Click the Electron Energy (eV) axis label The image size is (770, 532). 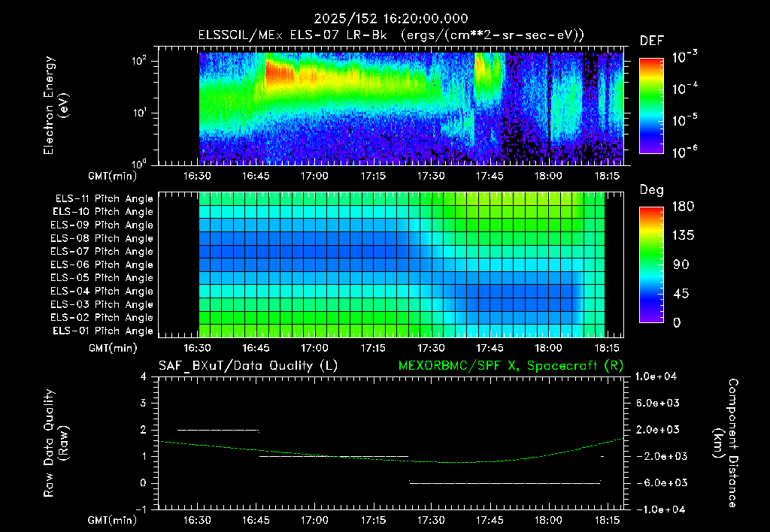55,105
